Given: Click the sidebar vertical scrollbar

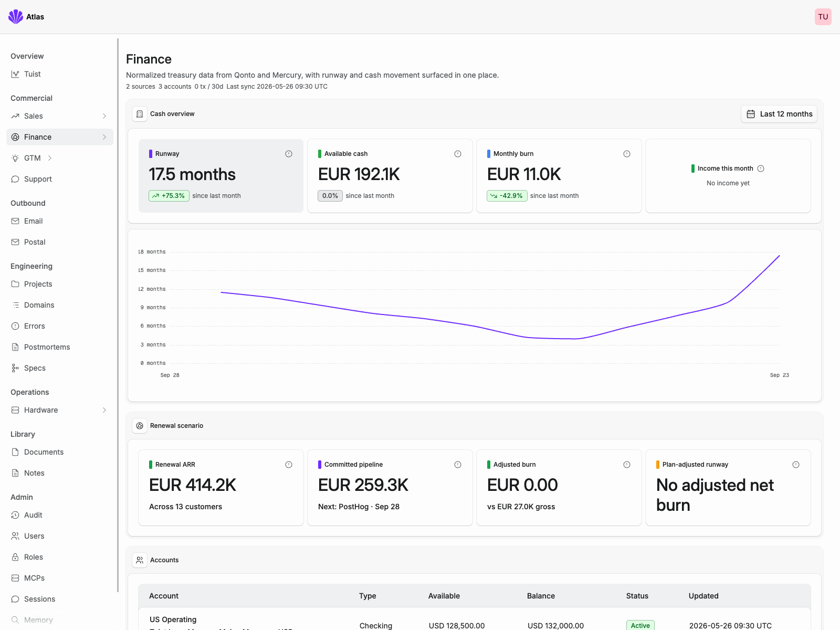Looking at the screenshot, I should [118, 315].
